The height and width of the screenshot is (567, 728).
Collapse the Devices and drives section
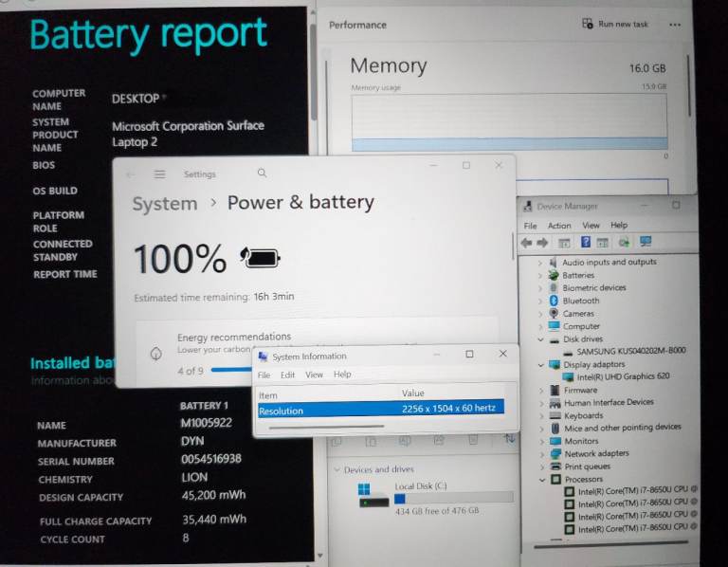(335, 469)
